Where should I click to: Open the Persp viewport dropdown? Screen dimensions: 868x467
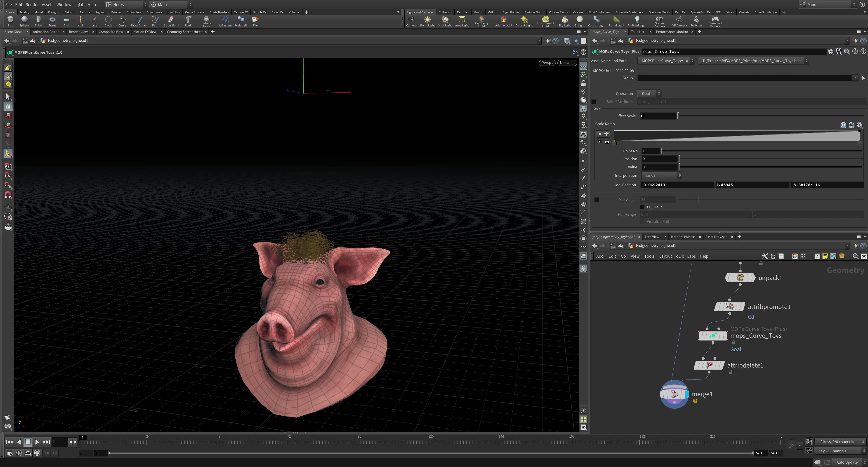[547, 63]
